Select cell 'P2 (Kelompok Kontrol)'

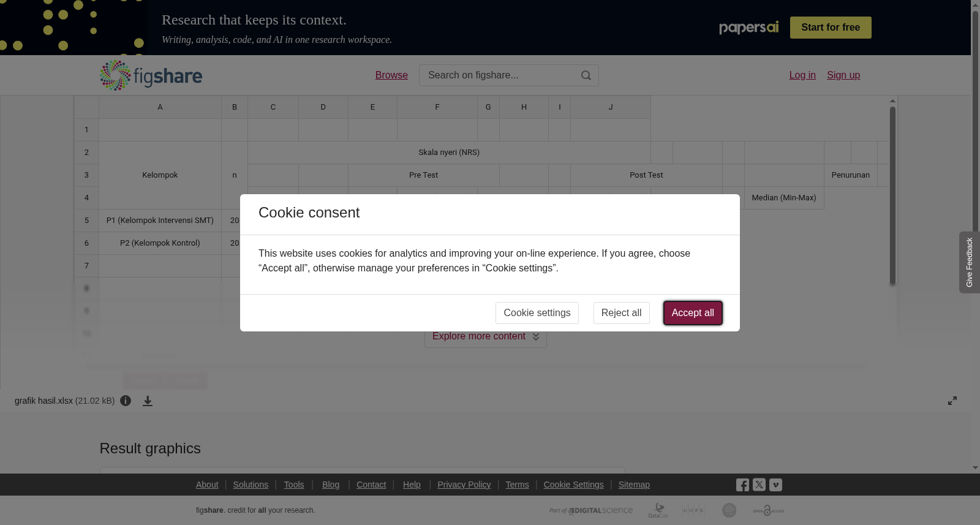coord(160,243)
